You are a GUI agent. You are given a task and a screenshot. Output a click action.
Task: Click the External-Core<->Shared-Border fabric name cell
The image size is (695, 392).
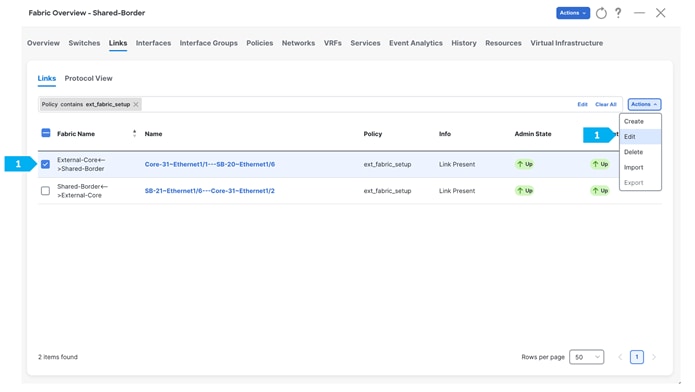(x=81, y=164)
